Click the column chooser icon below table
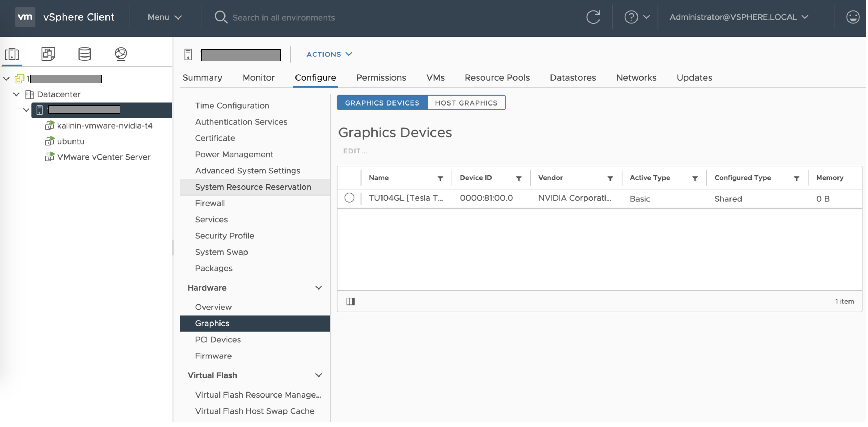This screenshot has width=868, height=427. [351, 302]
